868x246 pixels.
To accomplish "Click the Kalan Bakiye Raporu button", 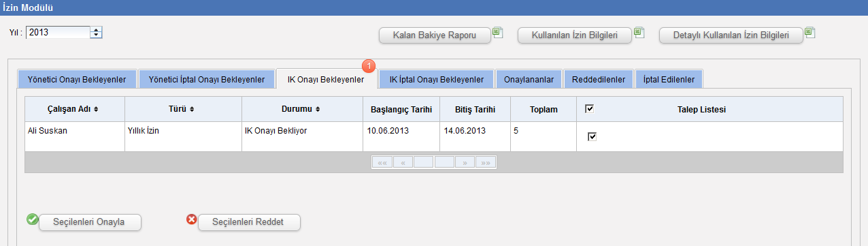I will (435, 36).
